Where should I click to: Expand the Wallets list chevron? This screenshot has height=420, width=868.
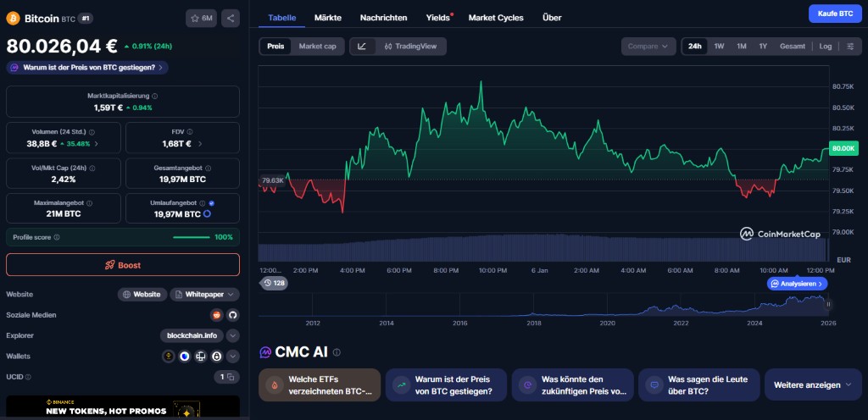click(x=232, y=356)
